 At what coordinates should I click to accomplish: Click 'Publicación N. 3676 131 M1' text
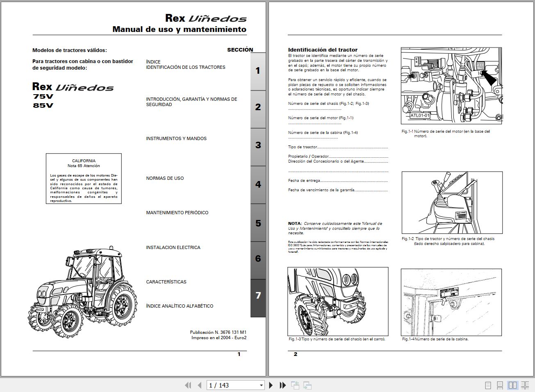(218, 333)
